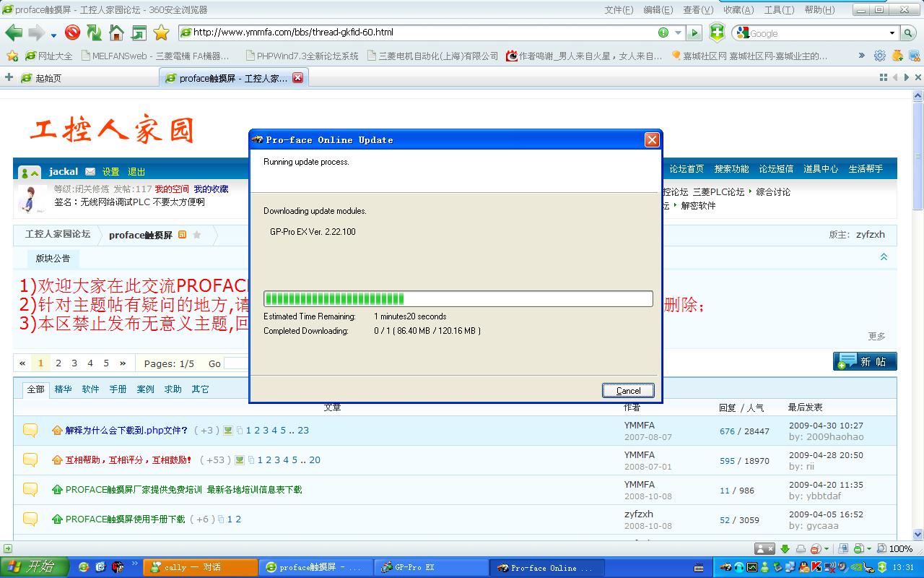Viewport: 924px width, 578px height.
Task: Click the new tab plus icon
Action: 9,78
